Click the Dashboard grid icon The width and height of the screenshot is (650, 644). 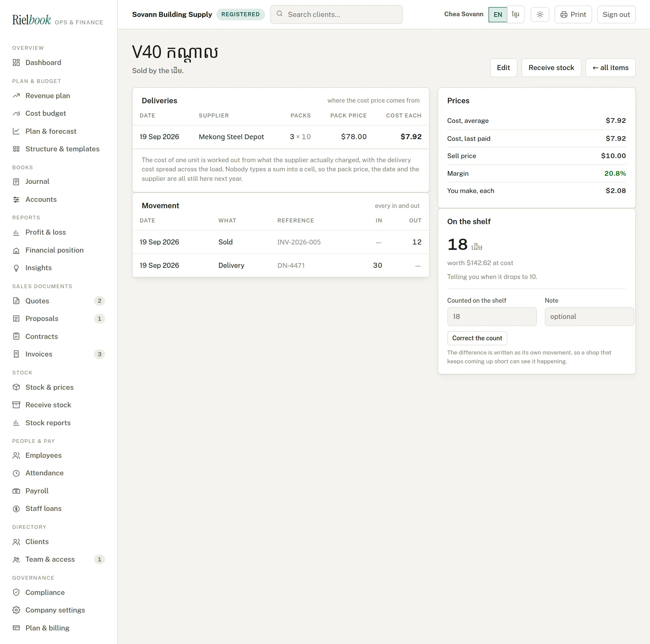point(16,63)
